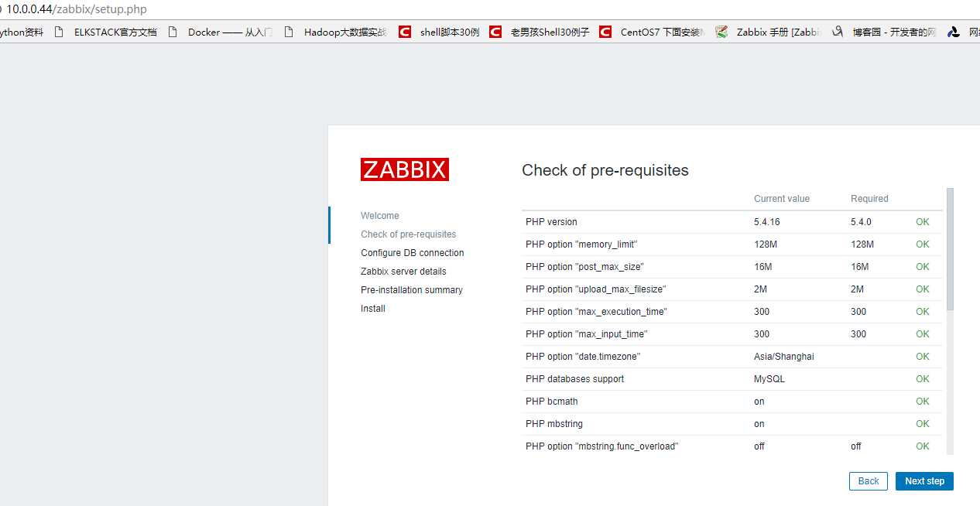The image size is (980, 506).
Task: Open Zabbix server details step
Action: (403, 272)
